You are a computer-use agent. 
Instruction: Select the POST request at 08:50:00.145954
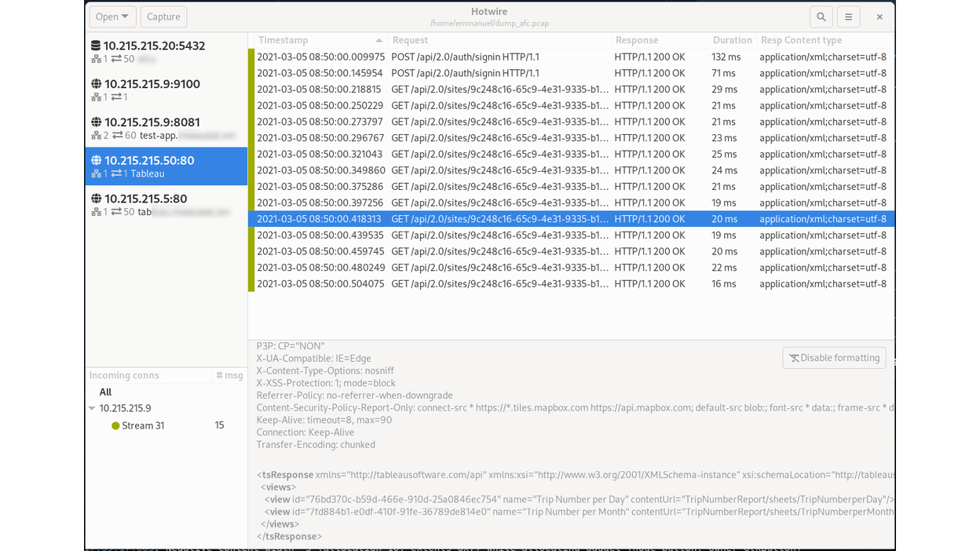(471, 72)
